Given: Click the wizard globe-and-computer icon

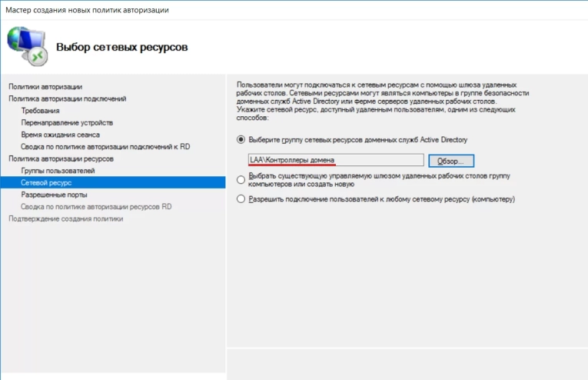Looking at the screenshot, I should tap(28, 46).
